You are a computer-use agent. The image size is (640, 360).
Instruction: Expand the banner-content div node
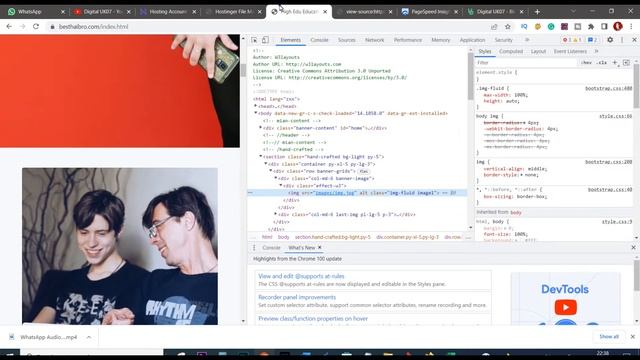coord(261,128)
